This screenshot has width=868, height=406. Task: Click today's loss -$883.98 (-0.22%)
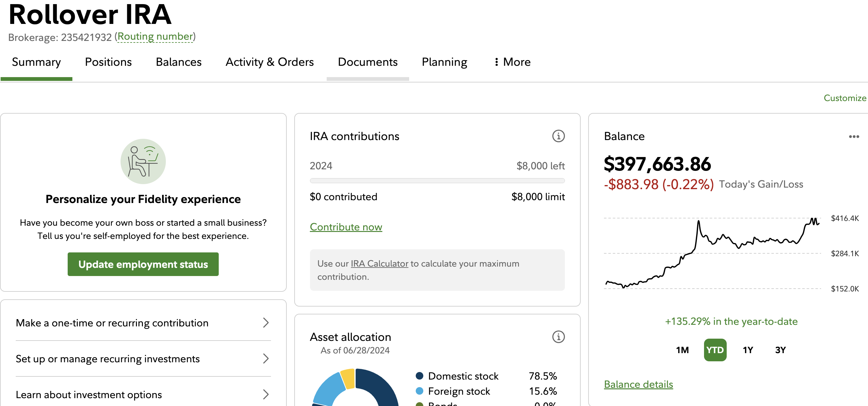[659, 184]
